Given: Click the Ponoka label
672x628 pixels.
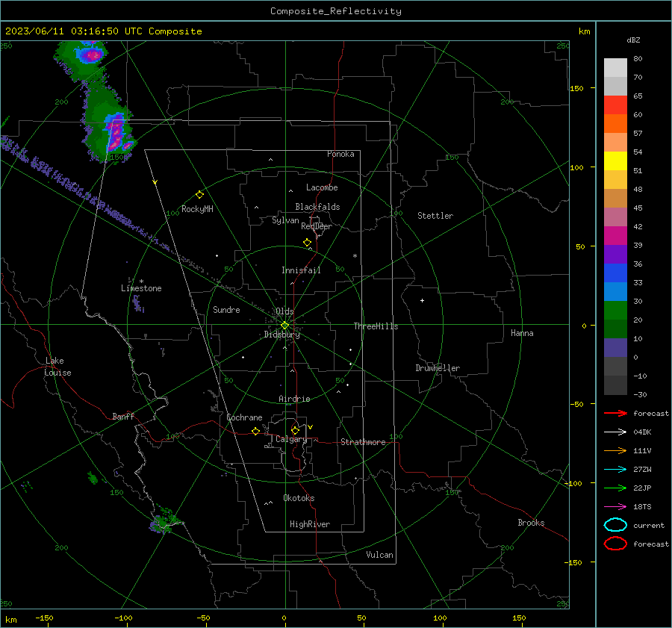Looking at the screenshot, I should 340,154.
